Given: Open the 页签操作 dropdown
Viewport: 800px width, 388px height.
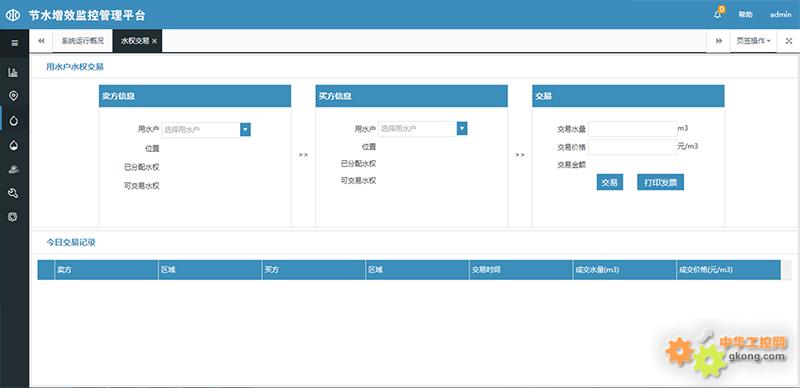Looking at the screenshot, I should (x=754, y=41).
